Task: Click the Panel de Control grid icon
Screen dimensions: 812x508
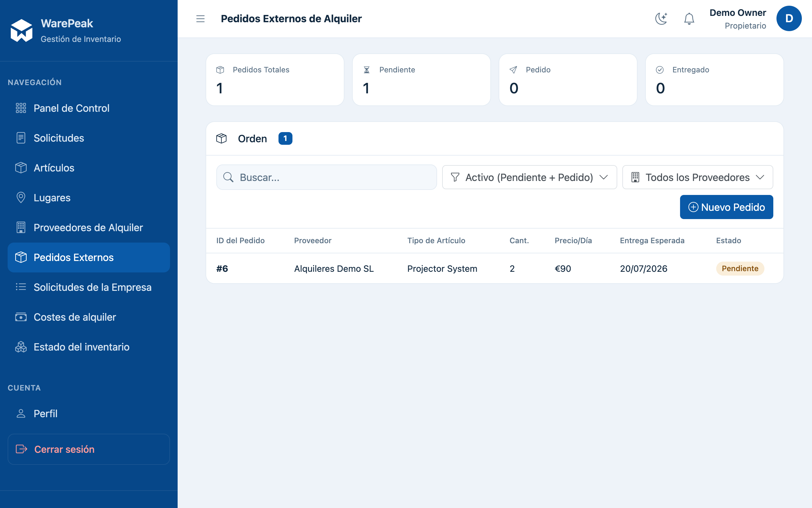Action: [x=21, y=108]
